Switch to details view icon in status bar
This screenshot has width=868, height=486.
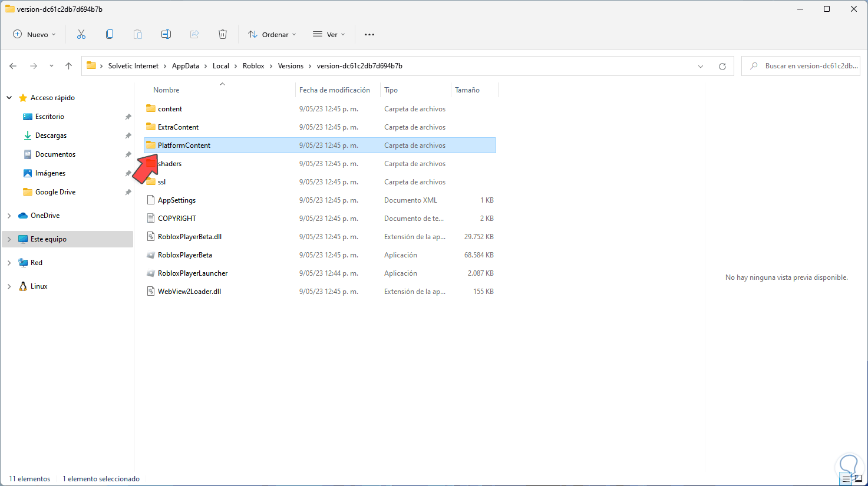coord(846,479)
